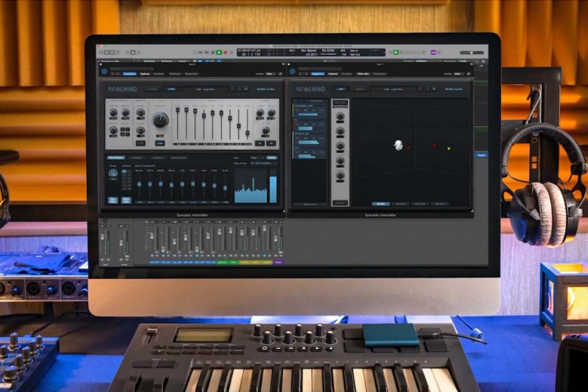Screen dimensions: 588x392
Task: Open preset name selector in right Spacelab
Action: tap(394, 89)
